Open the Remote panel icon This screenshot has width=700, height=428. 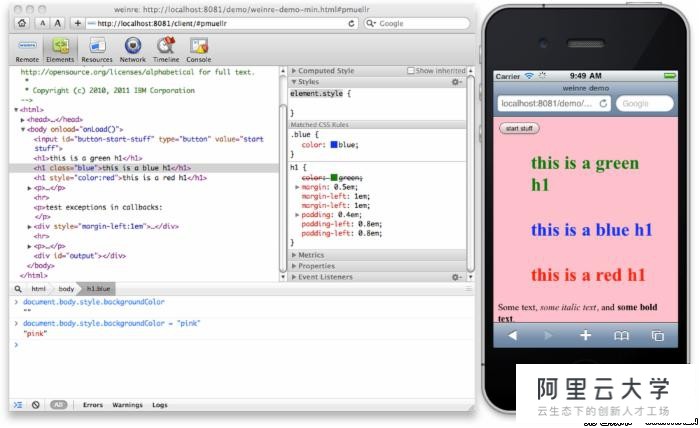(x=27, y=50)
